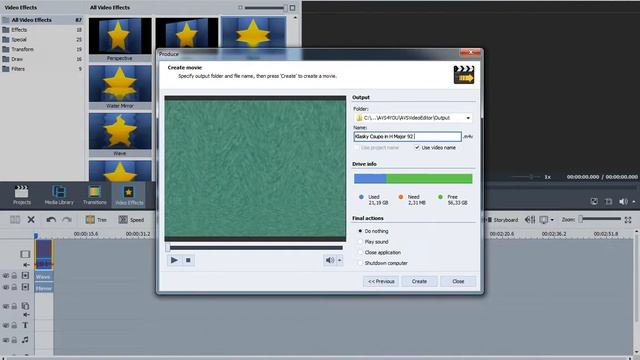Select Play sound final action

360,242
